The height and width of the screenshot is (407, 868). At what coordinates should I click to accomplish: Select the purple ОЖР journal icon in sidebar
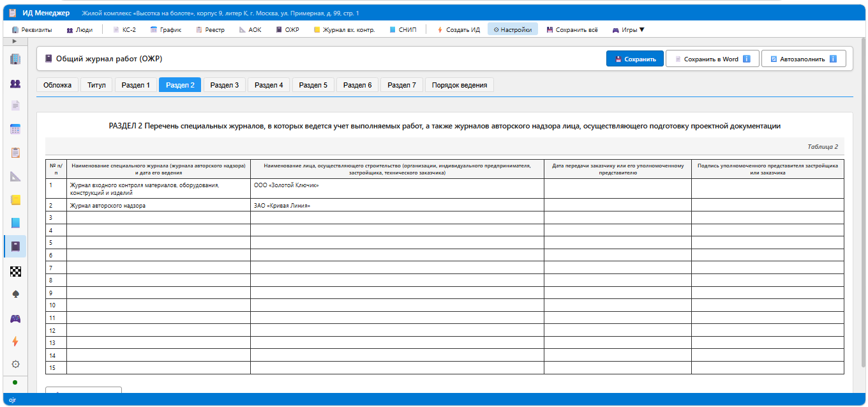tap(15, 247)
